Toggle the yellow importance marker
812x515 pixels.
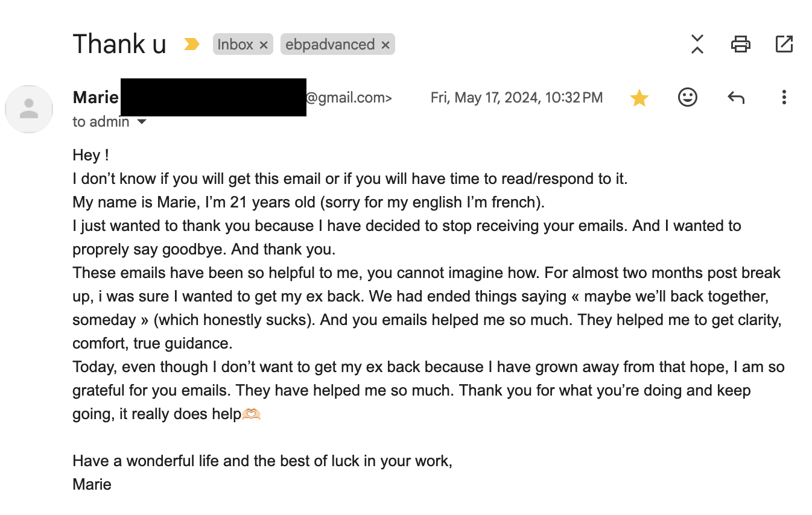tap(191, 44)
